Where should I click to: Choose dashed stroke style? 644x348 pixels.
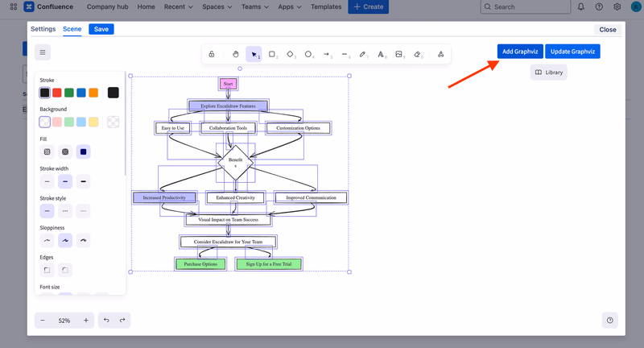(x=65, y=211)
